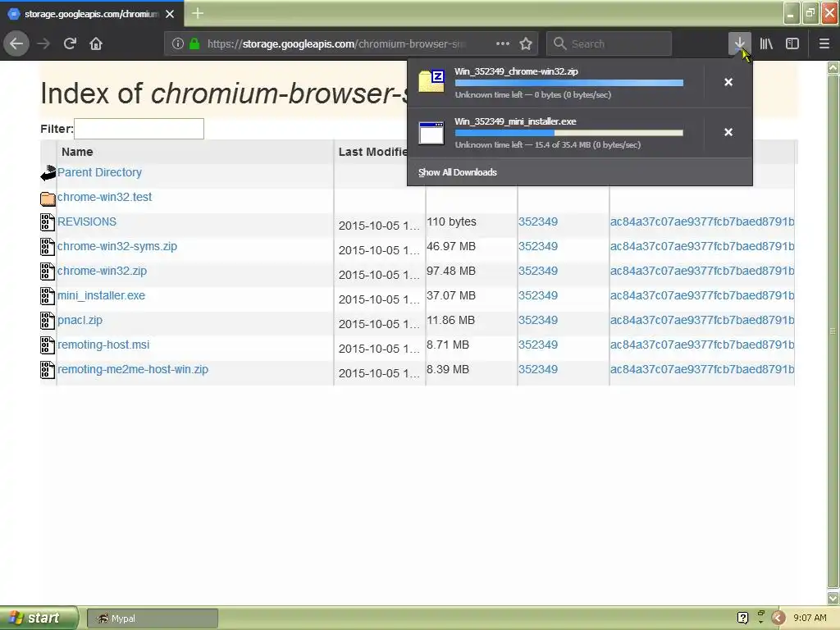Click the scrollbar up arrow

[x=833, y=67]
